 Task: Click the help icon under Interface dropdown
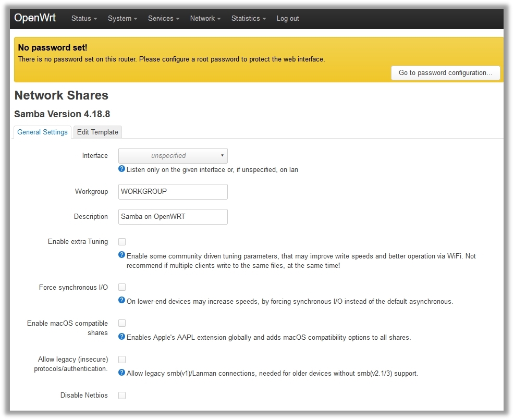point(122,169)
